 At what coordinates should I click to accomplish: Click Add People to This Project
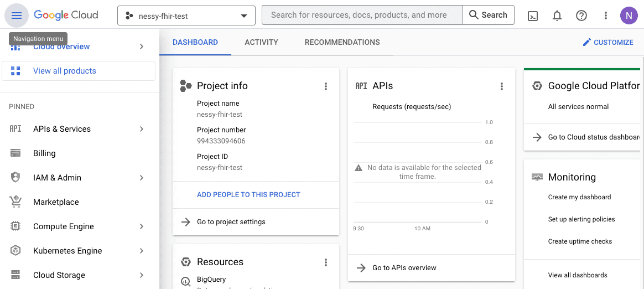point(248,195)
